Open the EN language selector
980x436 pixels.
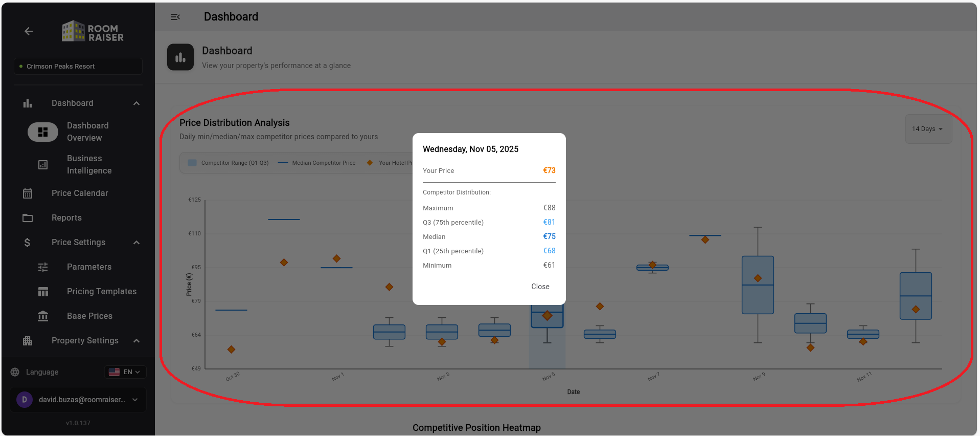[x=126, y=372]
